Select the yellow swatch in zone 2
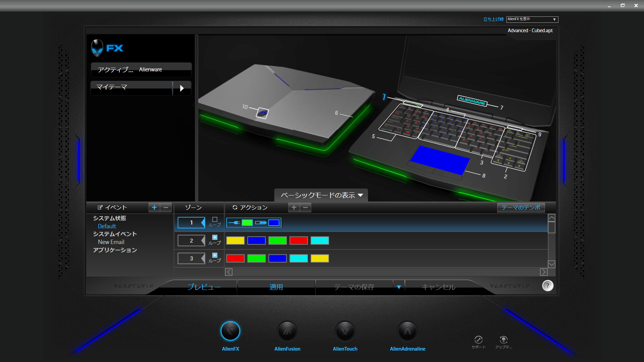Screen dimensions: 644x362 (235, 241)
